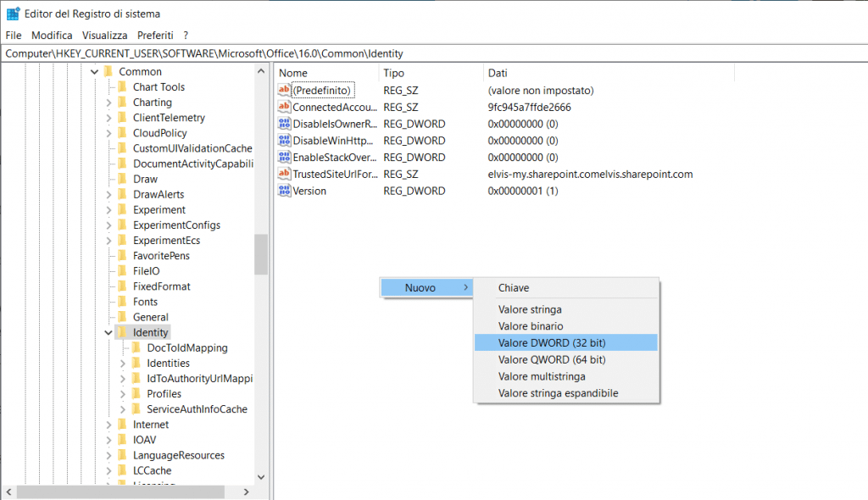
Task: Click the TrustedSiteUrlFor string value icon
Action: point(285,174)
